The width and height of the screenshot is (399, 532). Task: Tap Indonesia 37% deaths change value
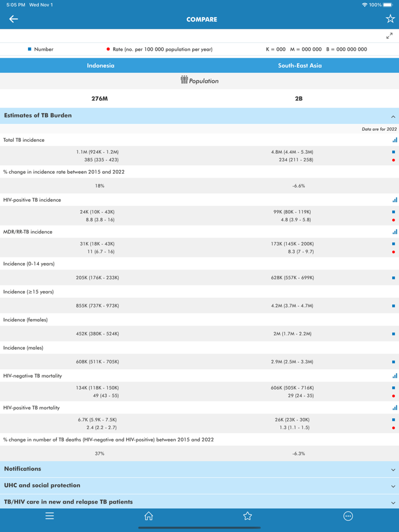(100, 453)
